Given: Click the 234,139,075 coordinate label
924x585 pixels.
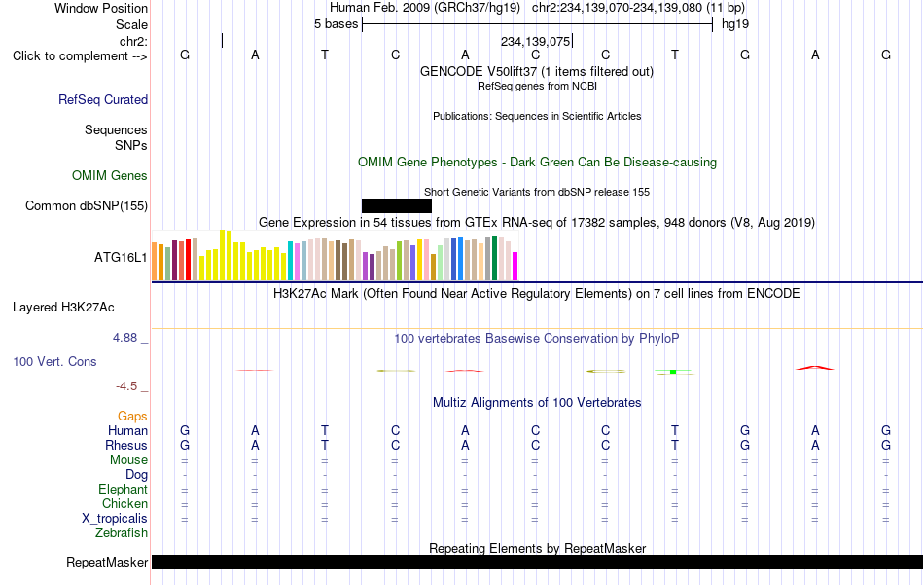Looking at the screenshot, I should [x=535, y=41].
